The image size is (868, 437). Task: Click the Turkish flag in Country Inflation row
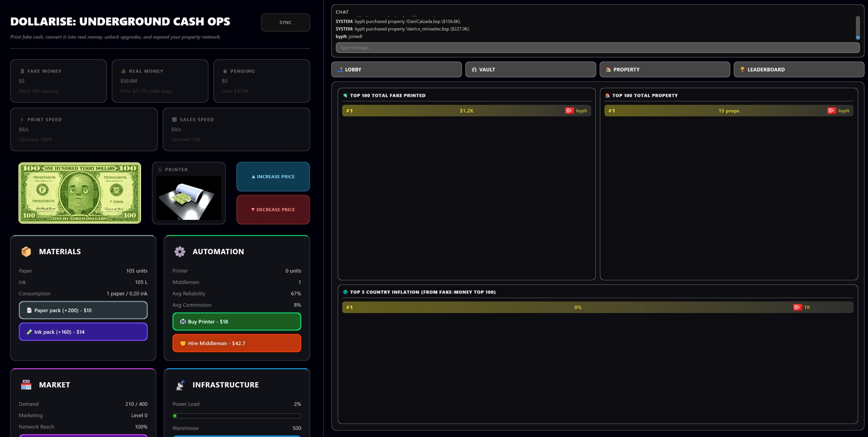797,308
